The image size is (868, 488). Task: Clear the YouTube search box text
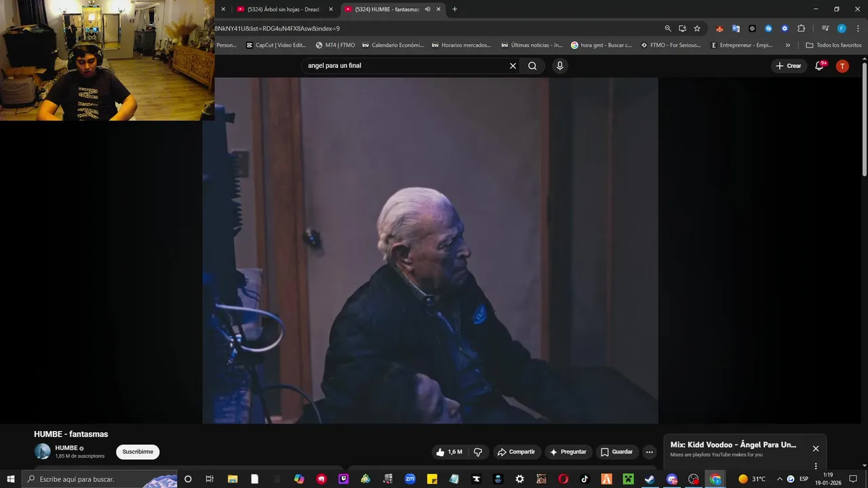(513, 66)
